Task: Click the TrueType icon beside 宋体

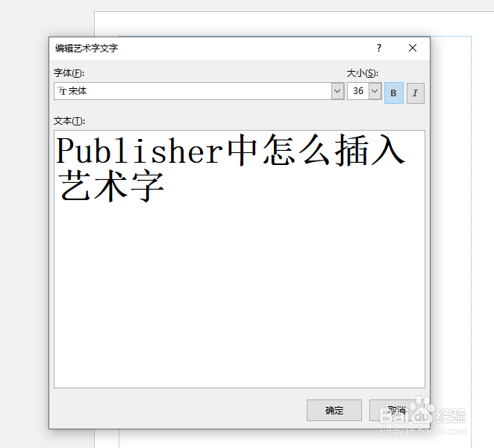Action: [x=62, y=91]
